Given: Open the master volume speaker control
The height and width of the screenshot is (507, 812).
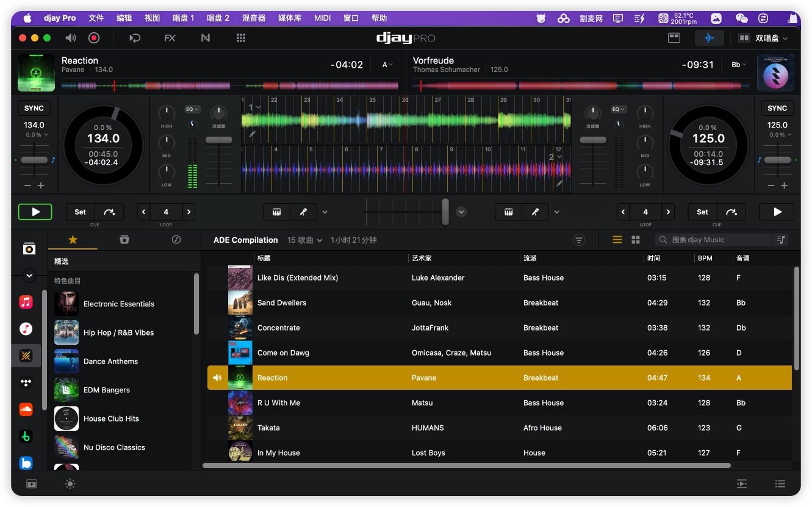Looking at the screenshot, I should pos(71,38).
